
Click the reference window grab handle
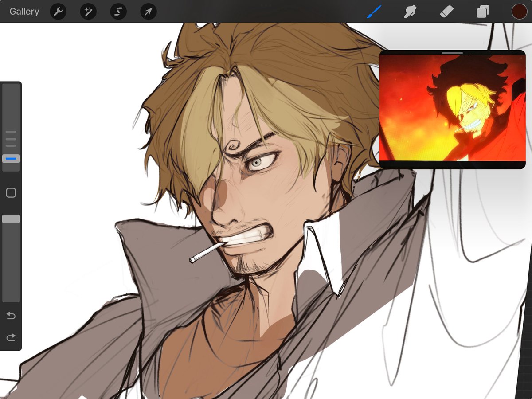tap(453, 53)
